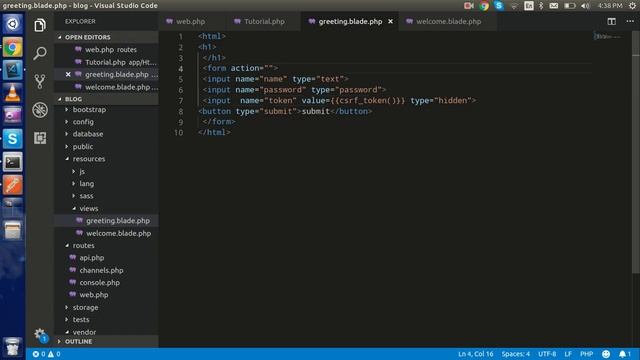Viewport: 640px width, 360px height.
Task: Open the Ubuntu dash home icon
Action: tap(13, 24)
